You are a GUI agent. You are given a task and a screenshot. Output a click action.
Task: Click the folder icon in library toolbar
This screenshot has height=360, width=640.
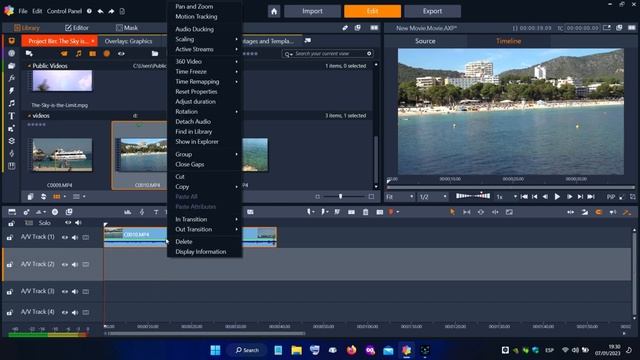155,53
